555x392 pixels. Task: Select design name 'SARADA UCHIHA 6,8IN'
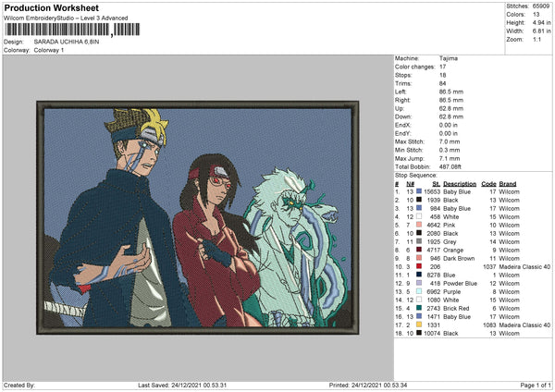(x=67, y=42)
